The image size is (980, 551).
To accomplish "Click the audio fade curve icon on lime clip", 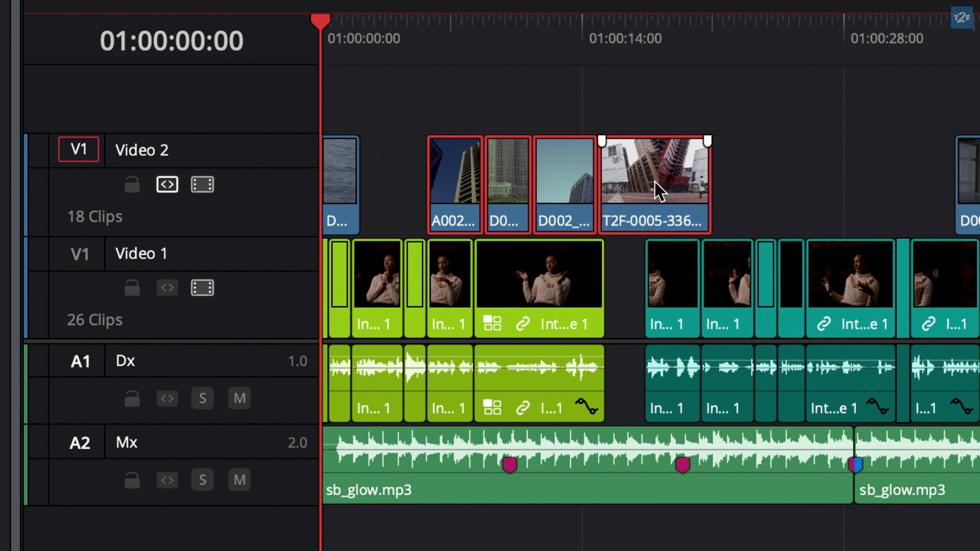I will pyautogui.click(x=586, y=406).
